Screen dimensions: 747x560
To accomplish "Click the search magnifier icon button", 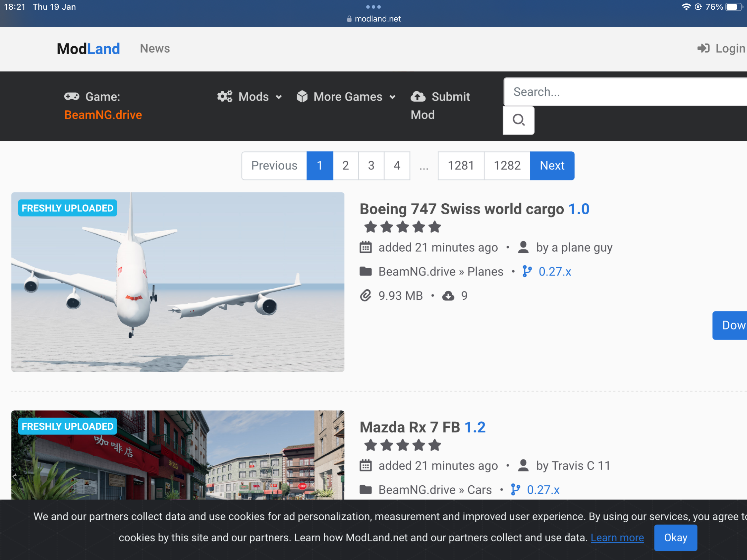I will pos(518,120).
